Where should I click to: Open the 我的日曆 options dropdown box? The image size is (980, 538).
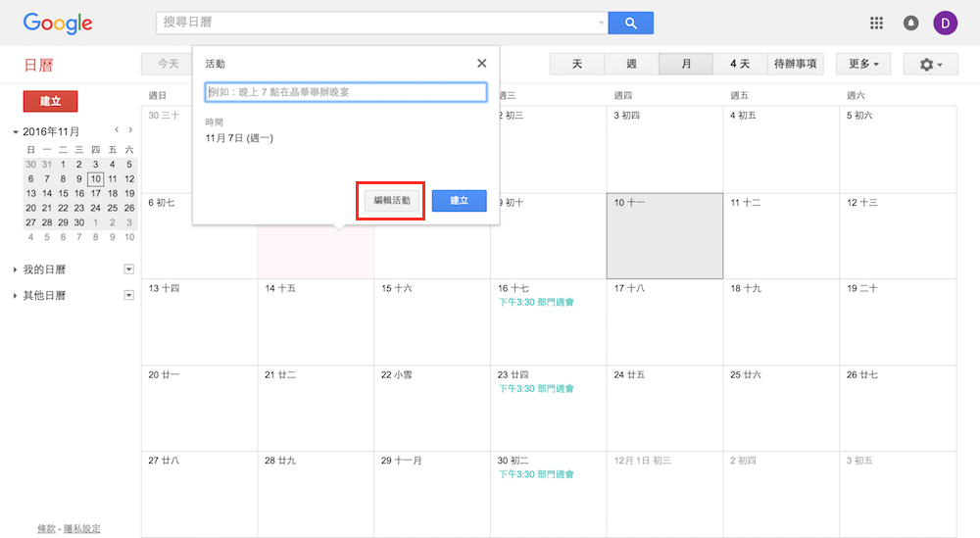click(x=128, y=269)
